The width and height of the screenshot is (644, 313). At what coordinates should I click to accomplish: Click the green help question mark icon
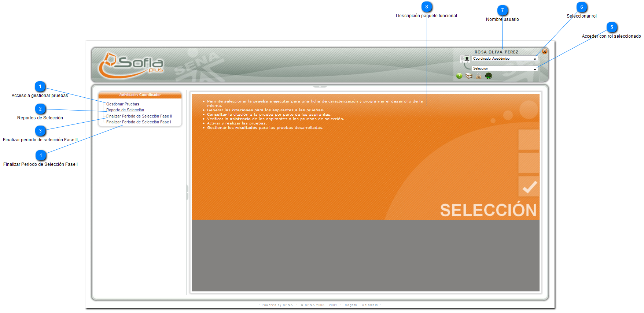point(459,76)
